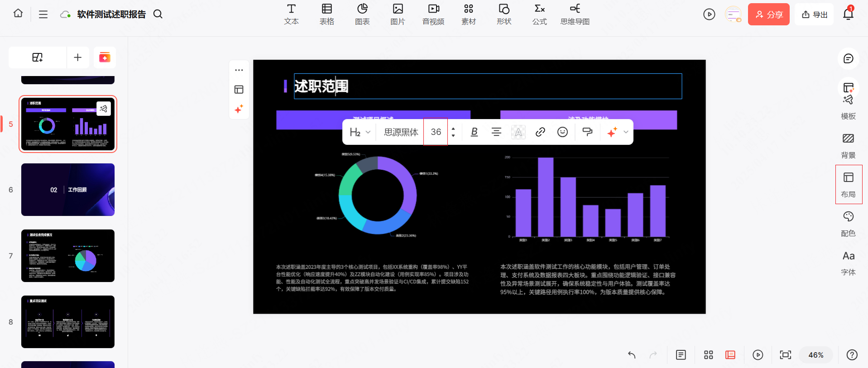Switch to grid overview view

tap(709, 355)
